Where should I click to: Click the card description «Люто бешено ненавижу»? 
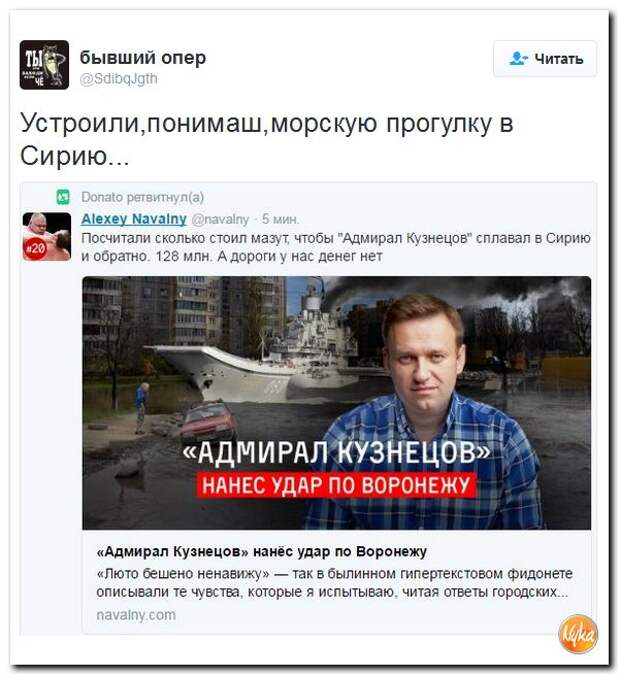[334, 583]
